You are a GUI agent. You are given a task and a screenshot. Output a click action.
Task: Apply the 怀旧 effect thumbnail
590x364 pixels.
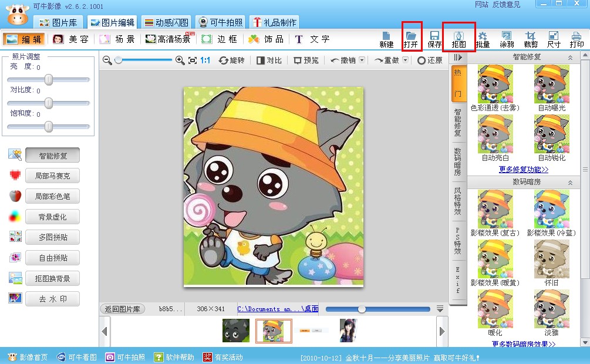pyautogui.click(x=552, y=259)
